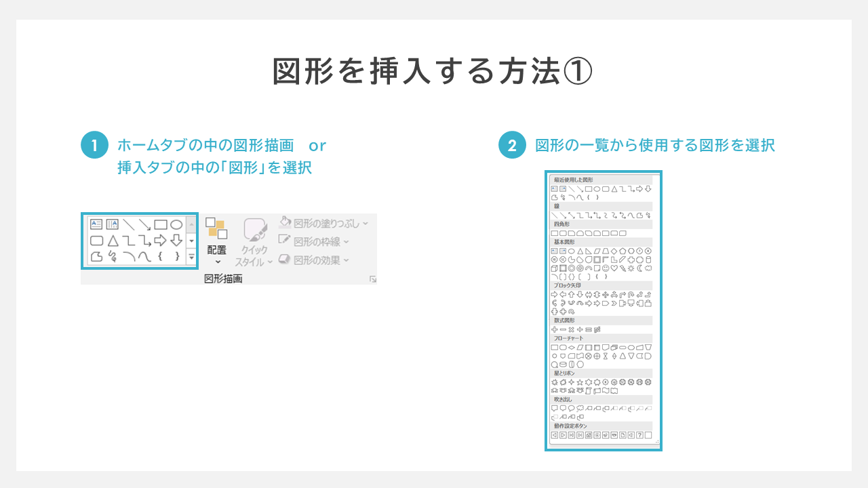This screenshot has width=868, height=488.
Task: Select the right block arrow in the ribbon gallery
Action: pyautogui.click(x=161, y=241)
